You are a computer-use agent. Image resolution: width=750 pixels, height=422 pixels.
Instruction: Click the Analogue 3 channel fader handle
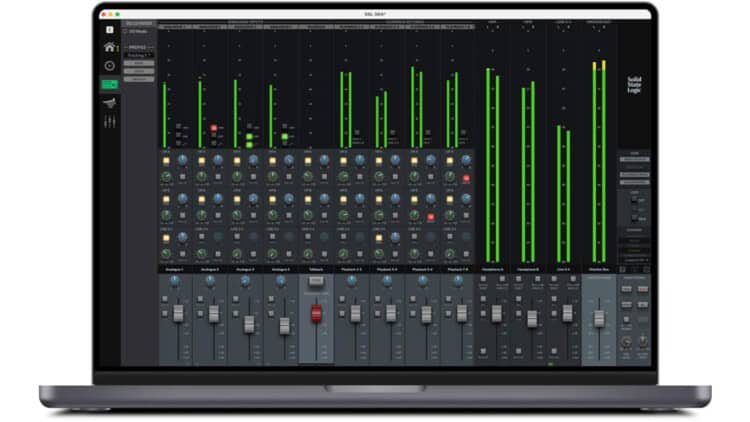[x=249, y=324]
